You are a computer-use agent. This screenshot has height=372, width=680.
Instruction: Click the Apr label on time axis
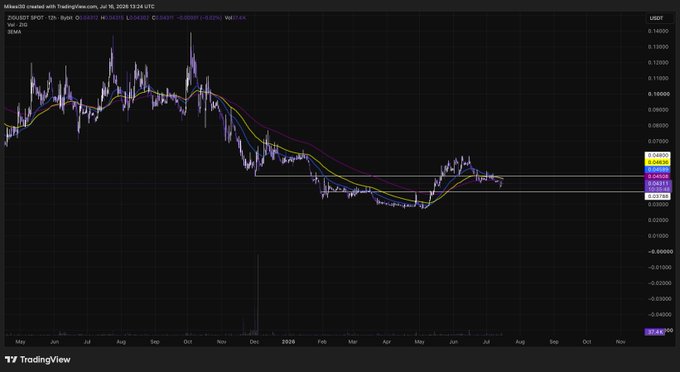(x=386, y=342)
